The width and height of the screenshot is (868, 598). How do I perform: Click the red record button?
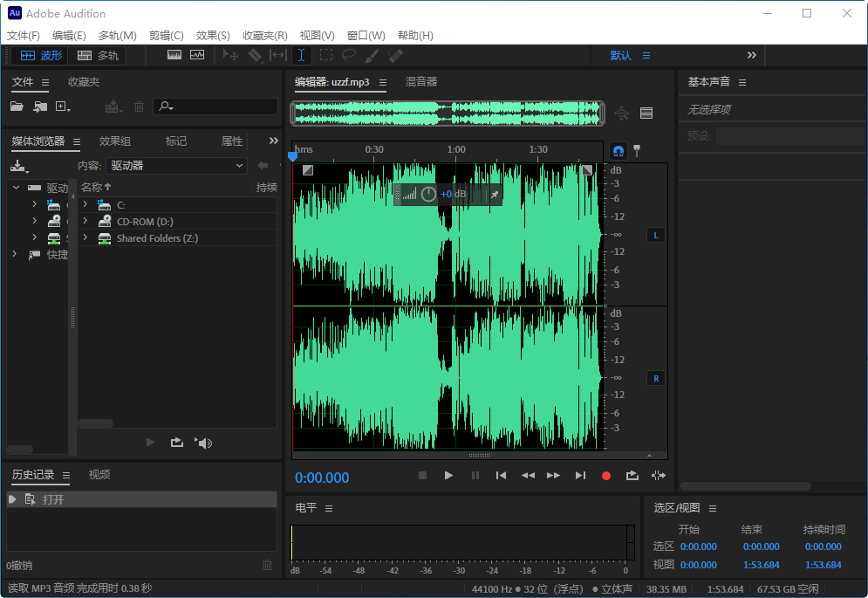pyautogui.click(x=606, y=477)
